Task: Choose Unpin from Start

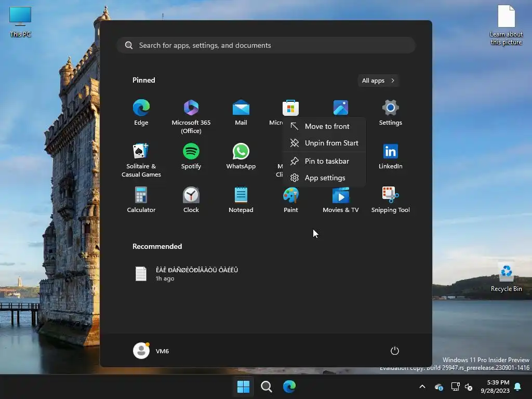Action: tap(324, 143)
